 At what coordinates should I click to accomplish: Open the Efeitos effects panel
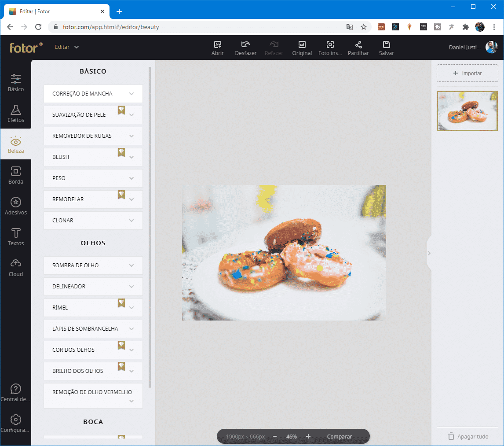tap(16, 113)
